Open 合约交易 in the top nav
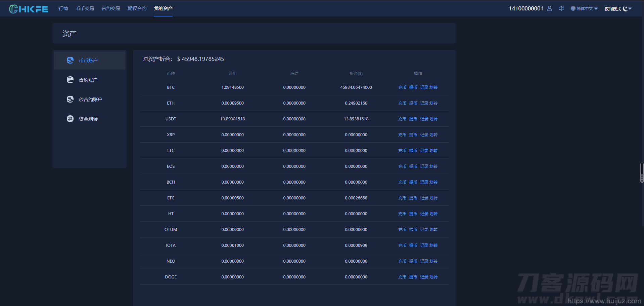The image size is (644, 306). (111, 8)
